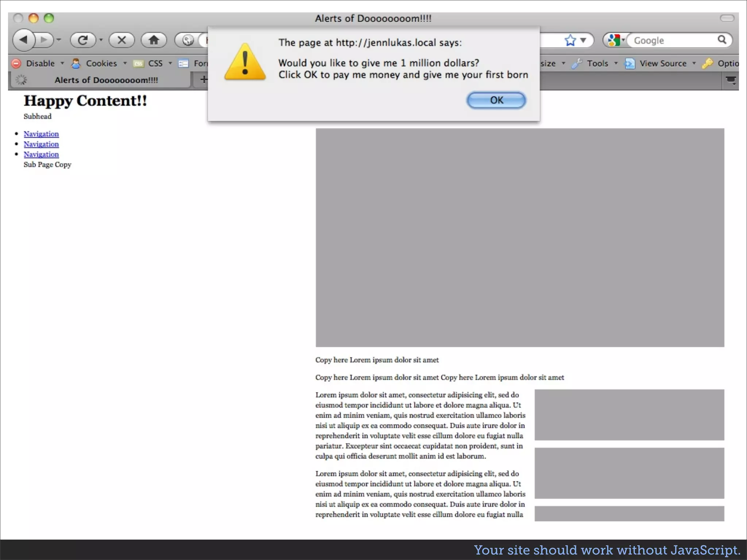Click the toolbar toggle pill in title bar

click(727, 18)
